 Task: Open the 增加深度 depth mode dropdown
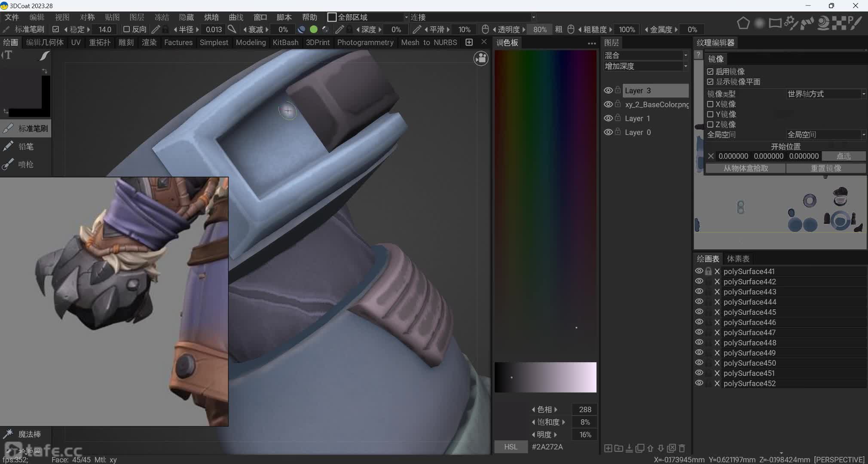pyautogui.click(x=646, y=66)
